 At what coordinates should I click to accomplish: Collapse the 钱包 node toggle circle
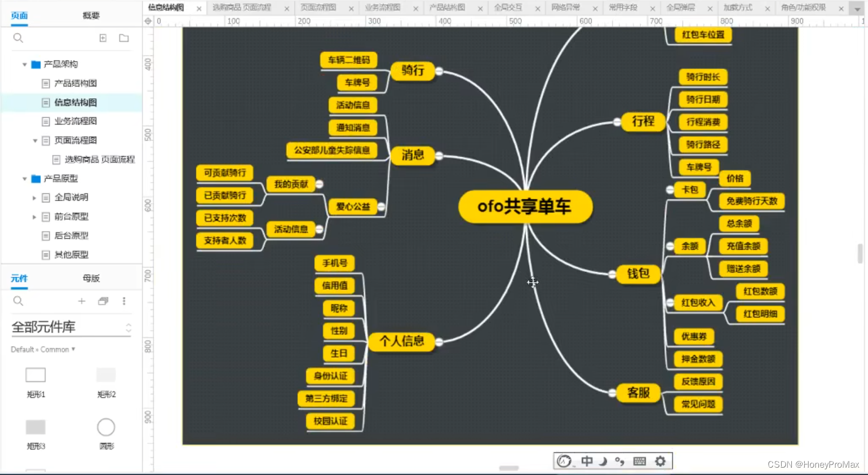click(x=612, y=274)
